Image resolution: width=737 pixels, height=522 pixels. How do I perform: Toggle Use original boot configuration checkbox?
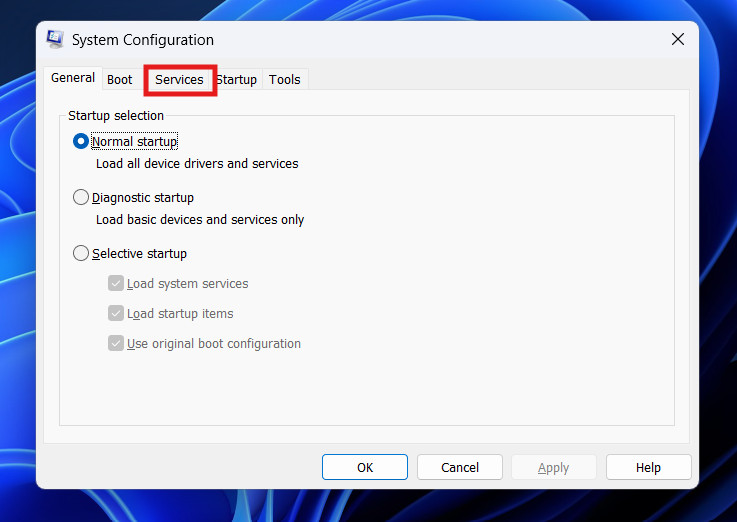tap(116, 344)
